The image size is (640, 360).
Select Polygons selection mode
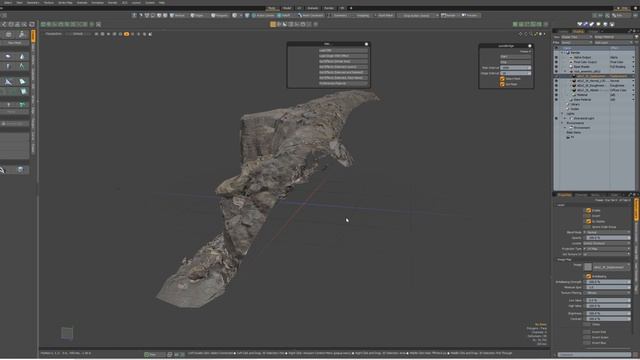[220, 16]
